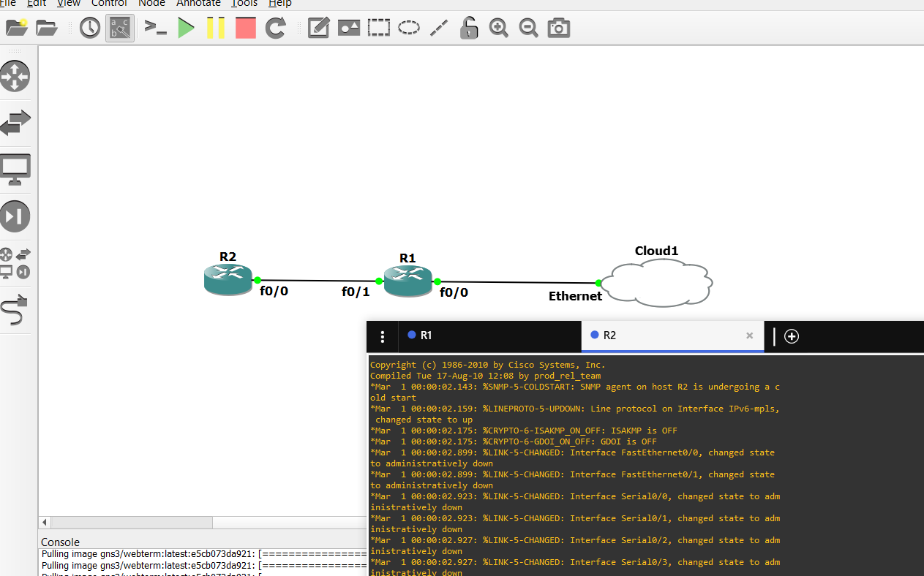This screenshot has width=924, height=576.
Task: Take a screenshot with the camera icon
Action: coord(559,28)
